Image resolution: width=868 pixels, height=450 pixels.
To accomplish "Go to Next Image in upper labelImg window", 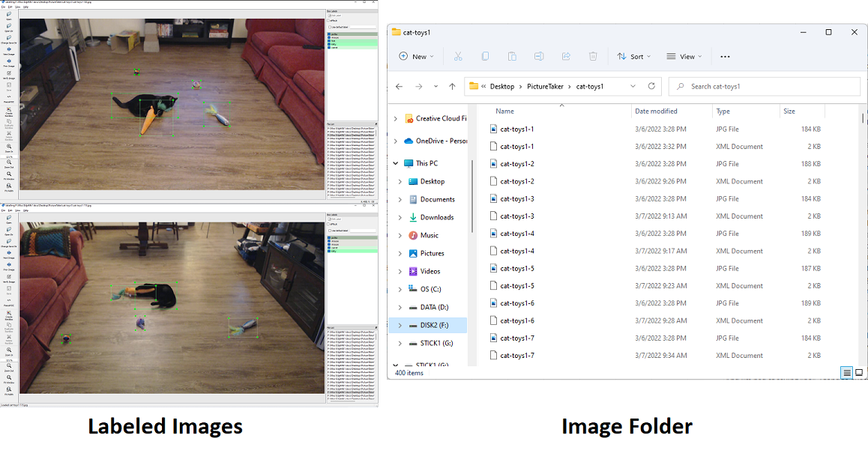I will pyautogui.click(x=9, y=51).
